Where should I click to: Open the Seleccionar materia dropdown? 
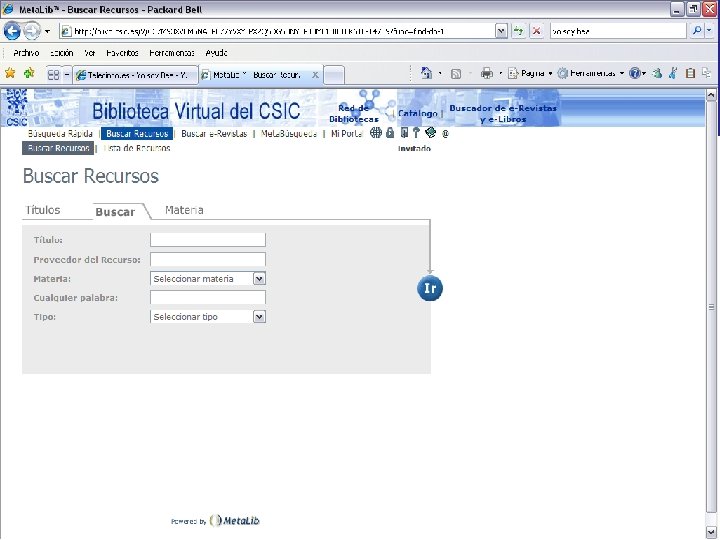pos(208,279)
